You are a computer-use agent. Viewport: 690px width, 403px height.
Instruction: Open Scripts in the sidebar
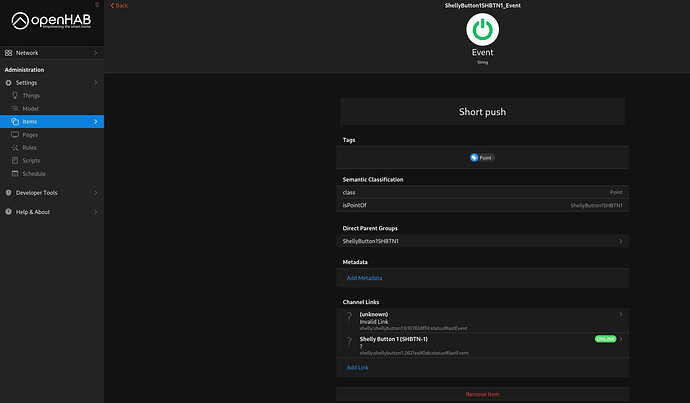coord(52,161)
